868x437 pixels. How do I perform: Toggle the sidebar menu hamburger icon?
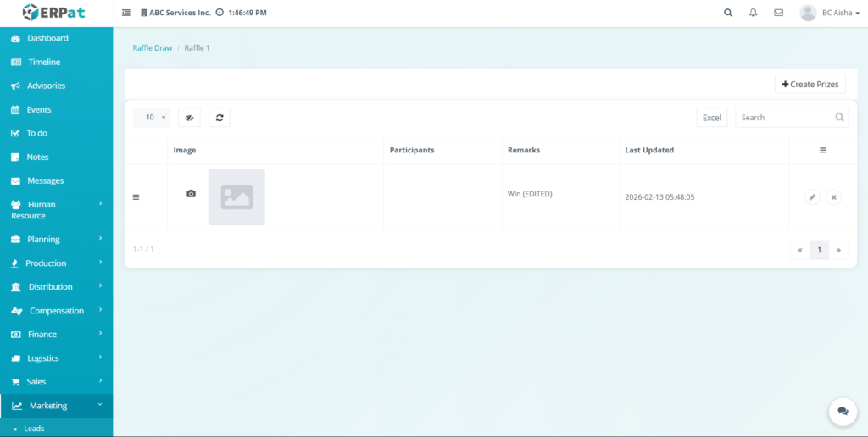click(126, 13)
